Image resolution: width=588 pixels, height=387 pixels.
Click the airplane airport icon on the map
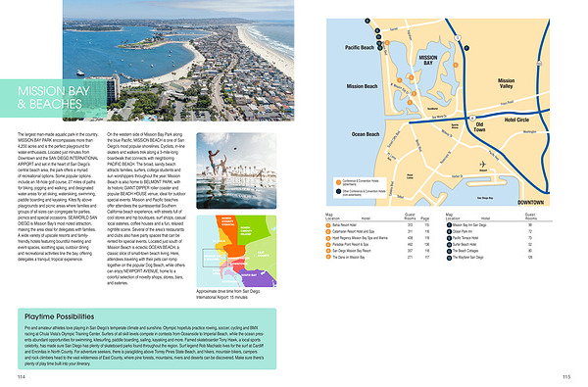click(482, 165)
